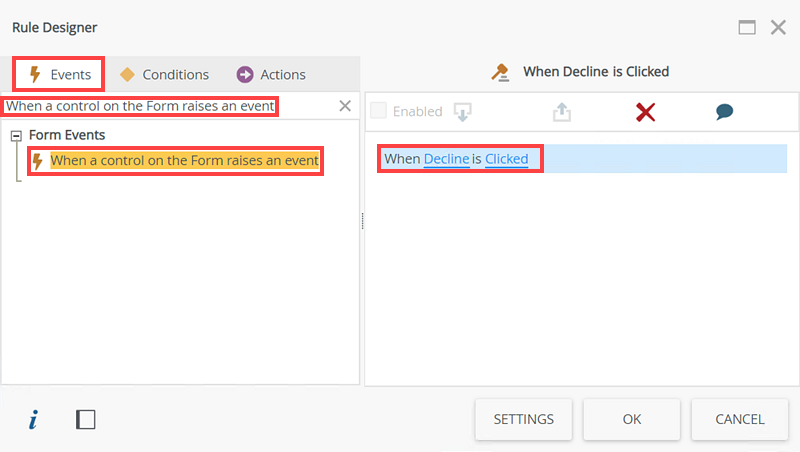Click the Decline control link
This screenshot has width=800, height=452.
(x=446, y=159)
